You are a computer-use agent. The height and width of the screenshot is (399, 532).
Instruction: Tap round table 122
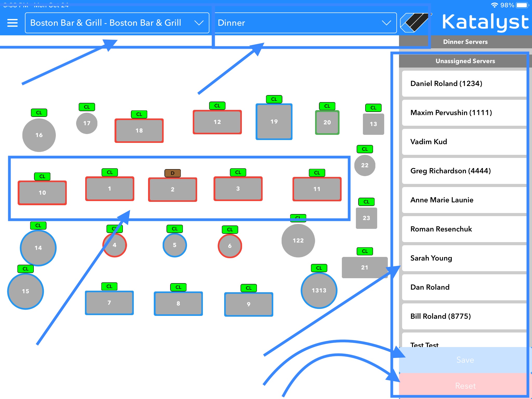tap(298, 241)
